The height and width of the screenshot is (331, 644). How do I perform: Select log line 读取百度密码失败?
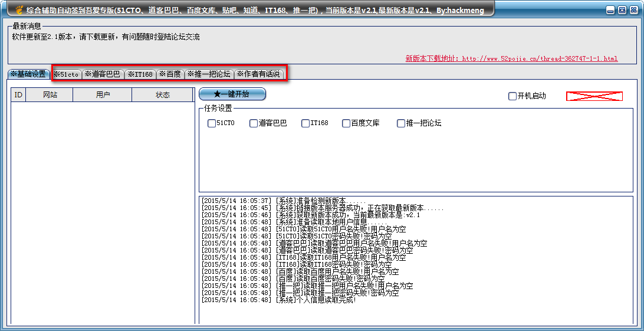293,278
